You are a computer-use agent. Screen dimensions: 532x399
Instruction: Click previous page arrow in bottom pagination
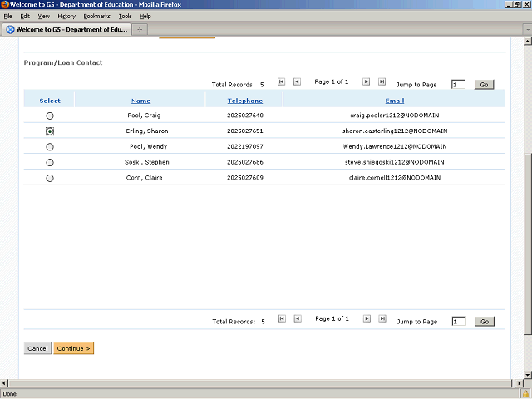coord(297,319)
